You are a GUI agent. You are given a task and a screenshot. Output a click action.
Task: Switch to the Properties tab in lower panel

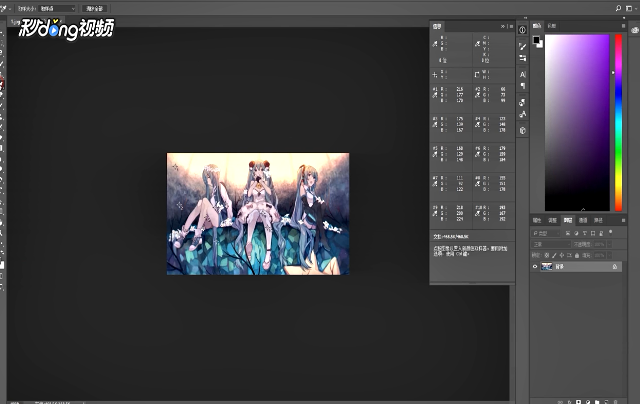[537, 220]
